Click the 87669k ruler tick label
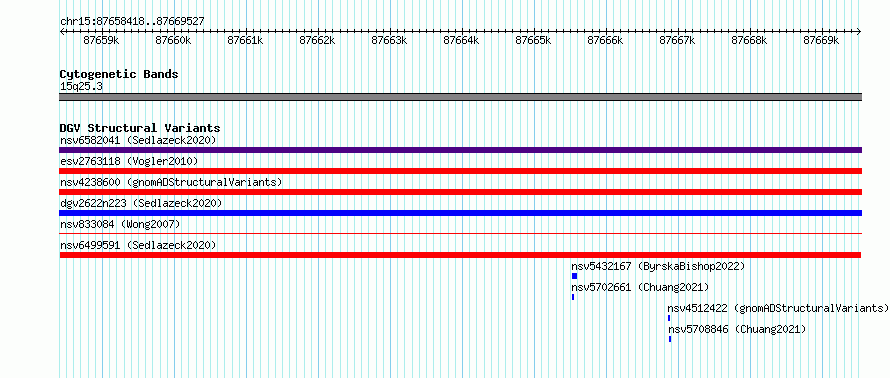 tap(822, 40)
